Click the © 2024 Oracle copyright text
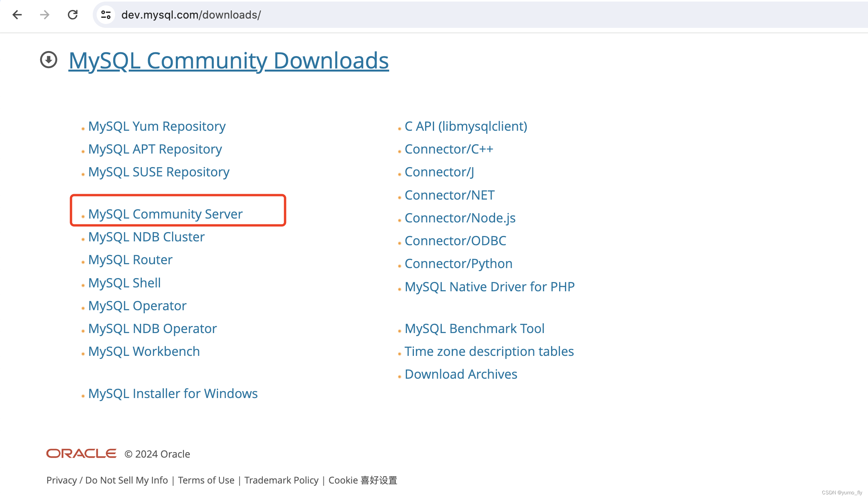The height and width of the screenshot is (499, 868). click(157, 454)
